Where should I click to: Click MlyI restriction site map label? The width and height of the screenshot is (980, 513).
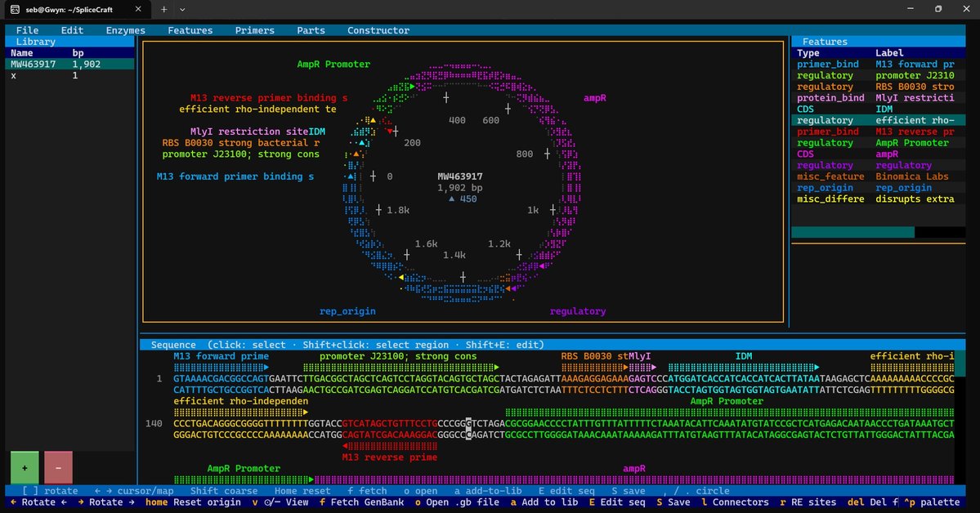click(x=248, y=132)
